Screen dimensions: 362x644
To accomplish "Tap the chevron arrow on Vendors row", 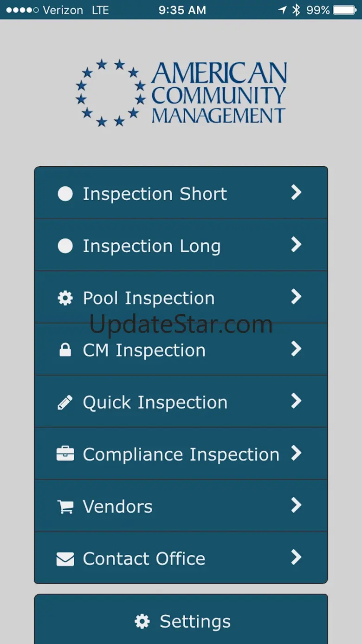I will [296, 505].
